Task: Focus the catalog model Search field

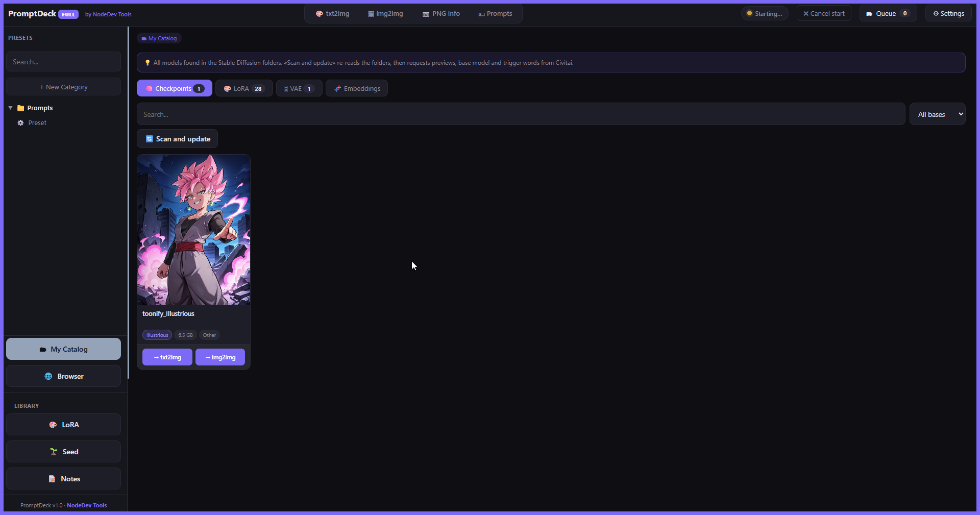Action: click(521, 114)
